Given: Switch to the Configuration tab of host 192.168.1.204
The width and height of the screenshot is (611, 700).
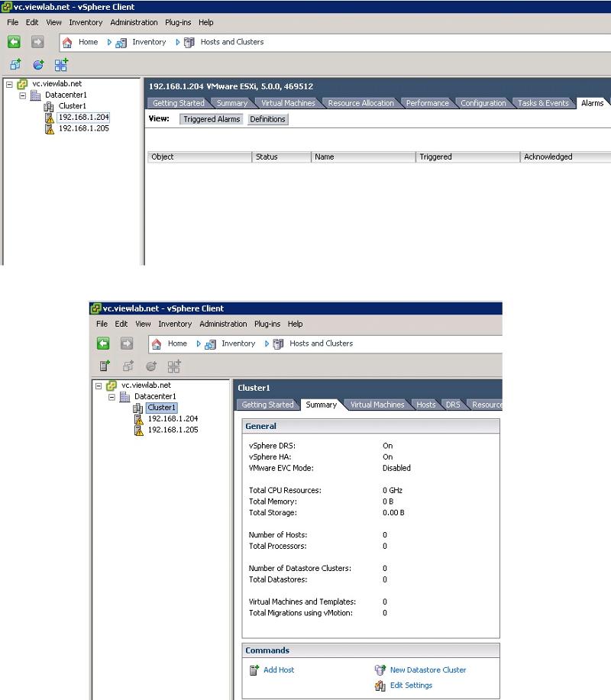Looking at the screenshot, I should pos(483,103).
